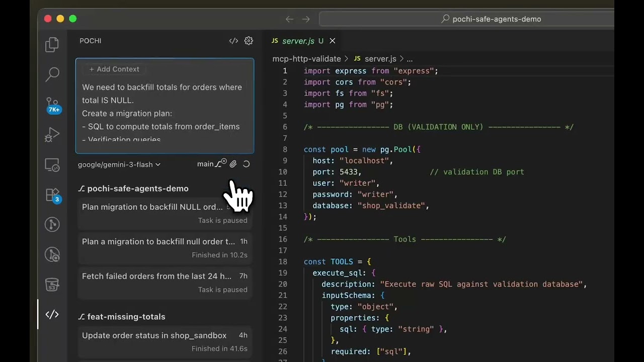Select the server.js editor tab
This screenshot has height=362, width=644.
tap(303, 41)
